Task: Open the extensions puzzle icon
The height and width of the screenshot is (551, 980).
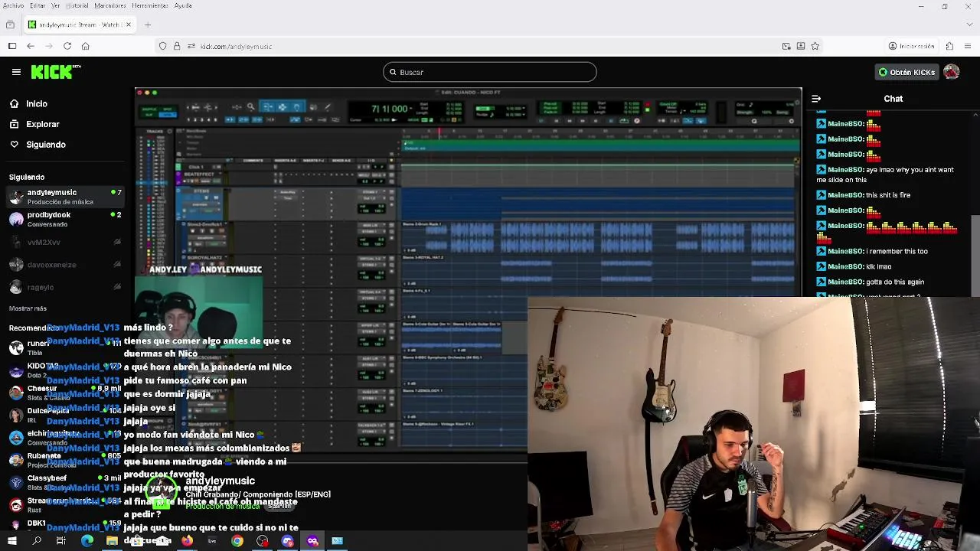Action: click(949, 46)
